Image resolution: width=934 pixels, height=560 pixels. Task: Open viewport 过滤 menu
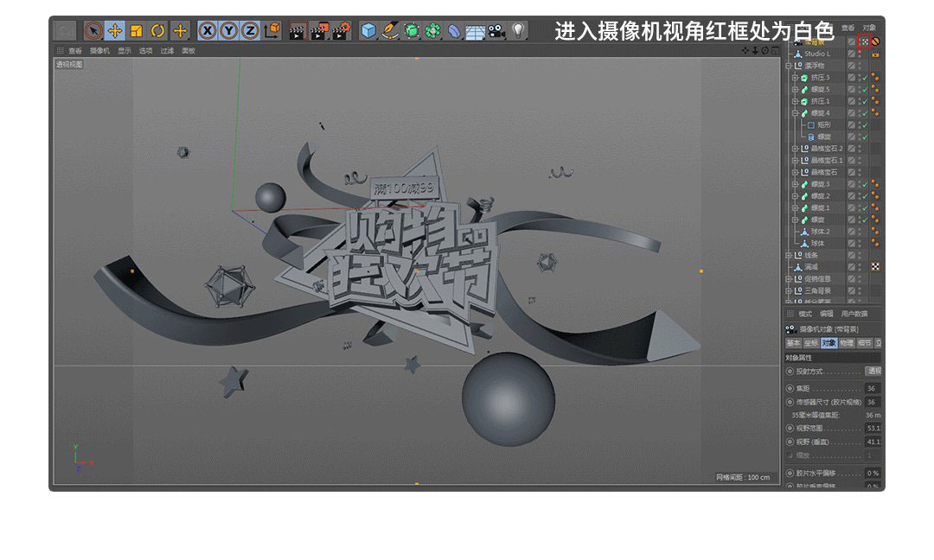click(x=167, y=51)
